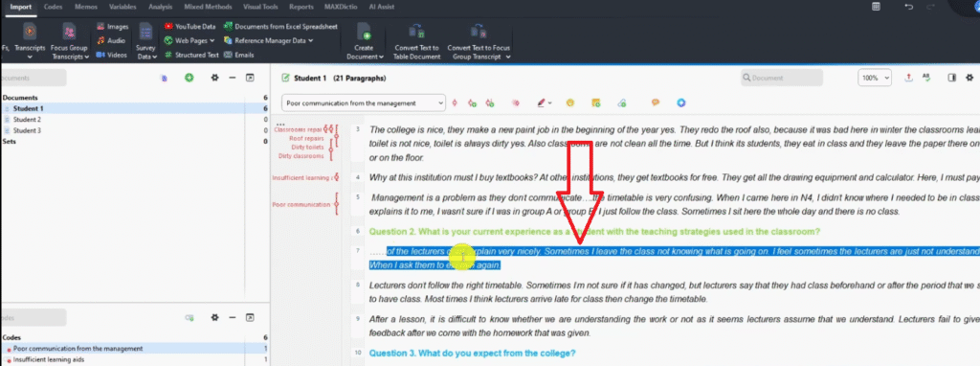Select 'Insufficient learning aids' code
The width and height of the screenshot is (980, 366).
tap(134, 359)
